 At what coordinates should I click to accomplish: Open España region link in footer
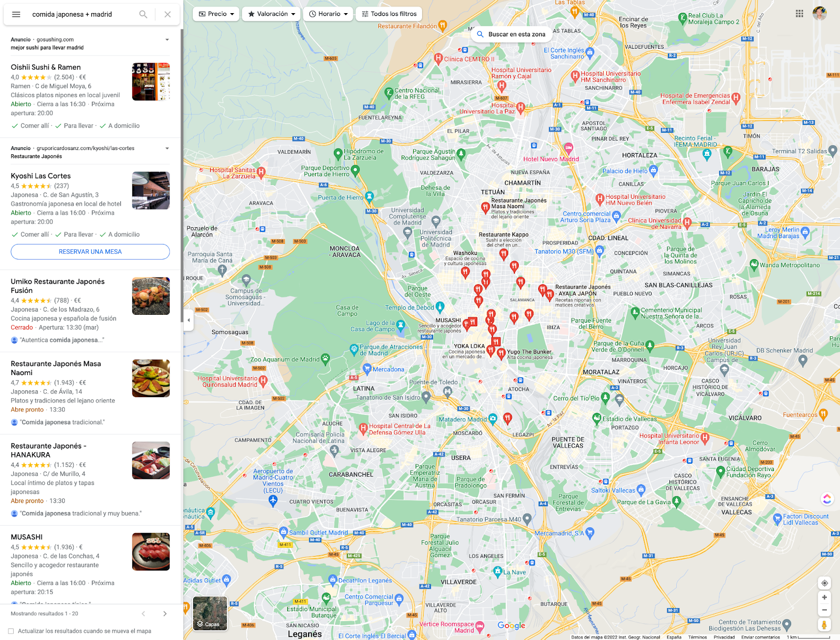click(x=674, y=637)
